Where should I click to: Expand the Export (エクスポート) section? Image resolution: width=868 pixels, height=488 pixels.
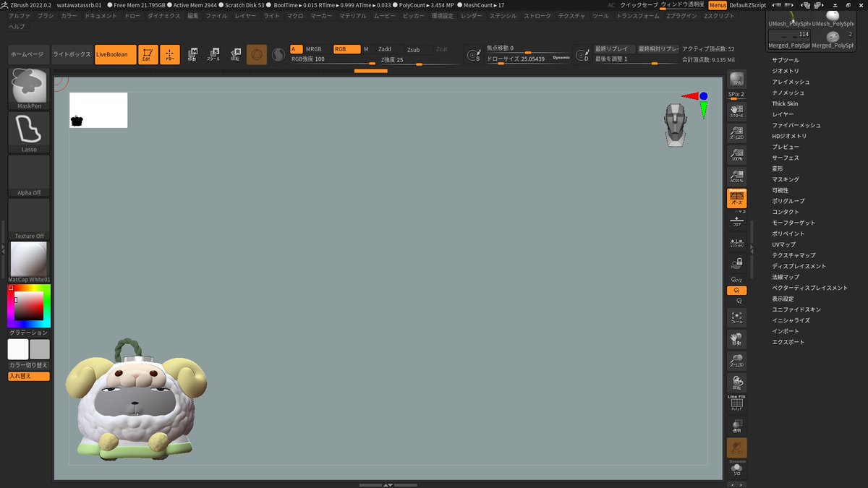tap(788, 342)
